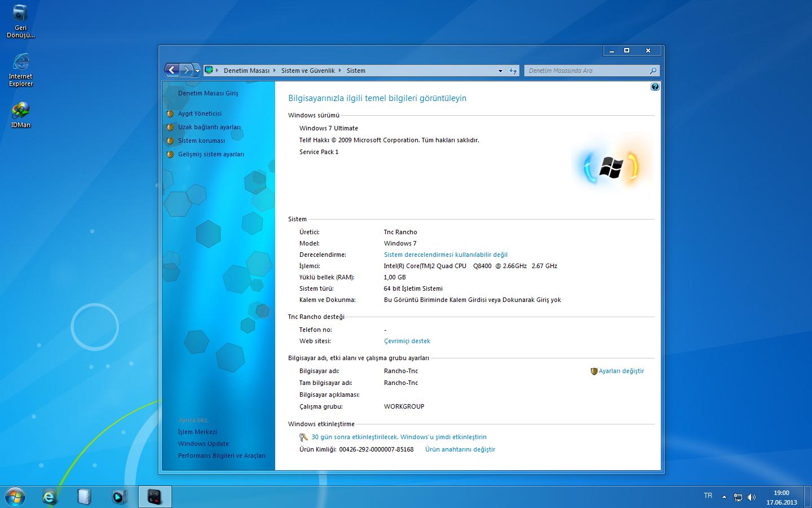
Task: Select the IDMan desktop icon
Action: pyautogui.click(x=21, y=115)
